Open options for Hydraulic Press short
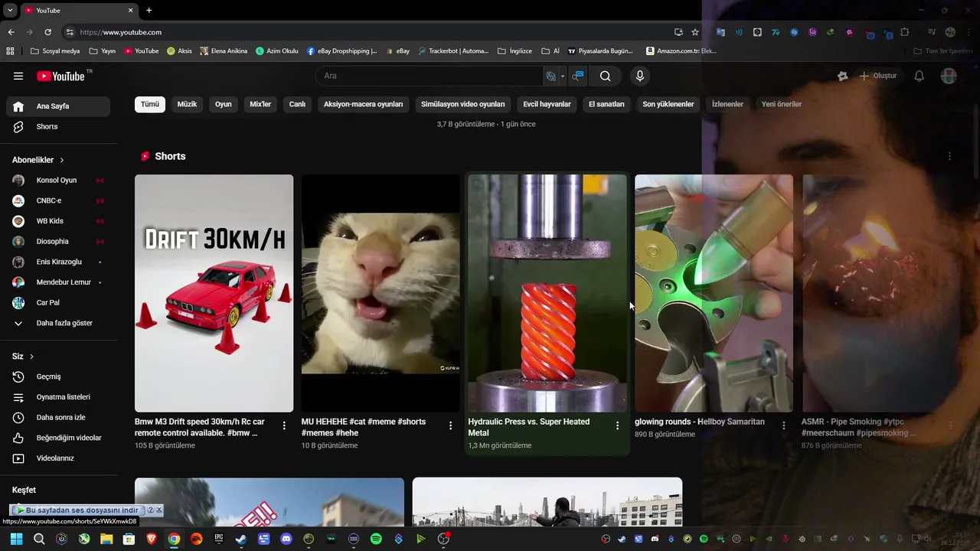The image size is (980, 551). [x=617, y=425]
